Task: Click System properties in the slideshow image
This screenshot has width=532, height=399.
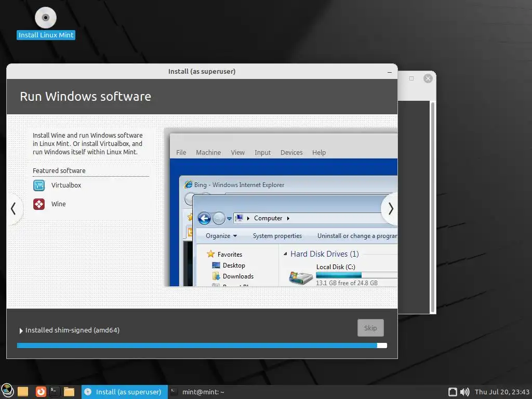Action: tap(277, 236)
